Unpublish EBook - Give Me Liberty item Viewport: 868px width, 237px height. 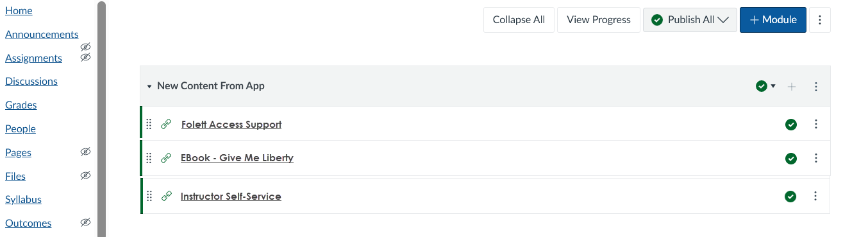pyautogui.click(x=791, y=159)
